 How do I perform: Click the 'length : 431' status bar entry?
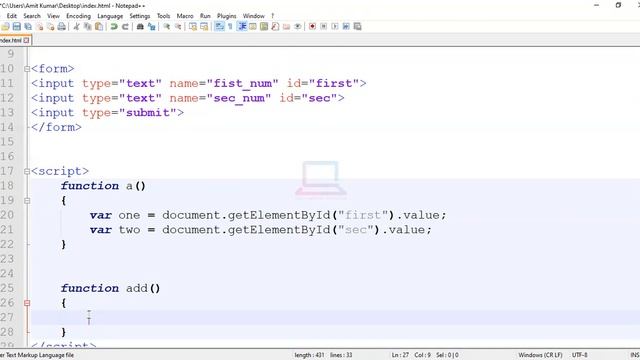[x=309, y=355]
